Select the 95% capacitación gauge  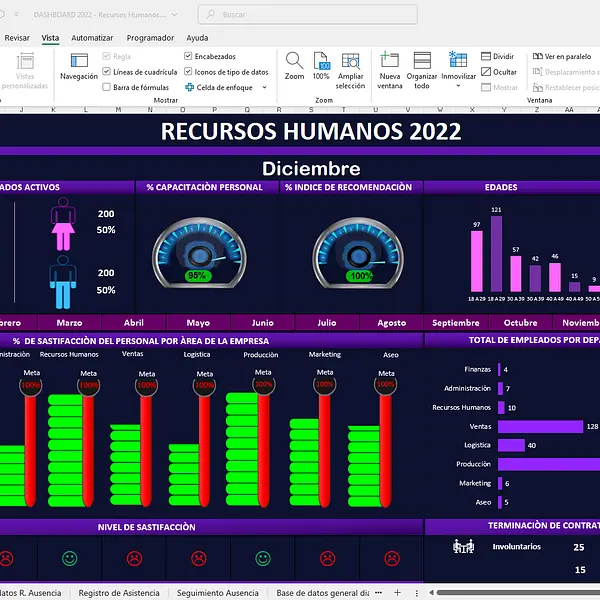point(199,253)
